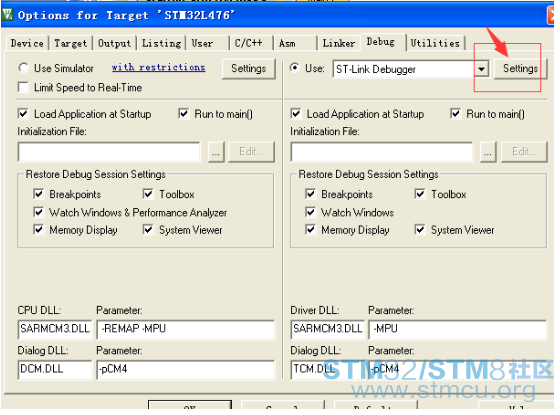Toggle simulator Breakpoints checkbox
This screenshot has height=415, width=560.
pyautogui.click(x=39, y=194)
